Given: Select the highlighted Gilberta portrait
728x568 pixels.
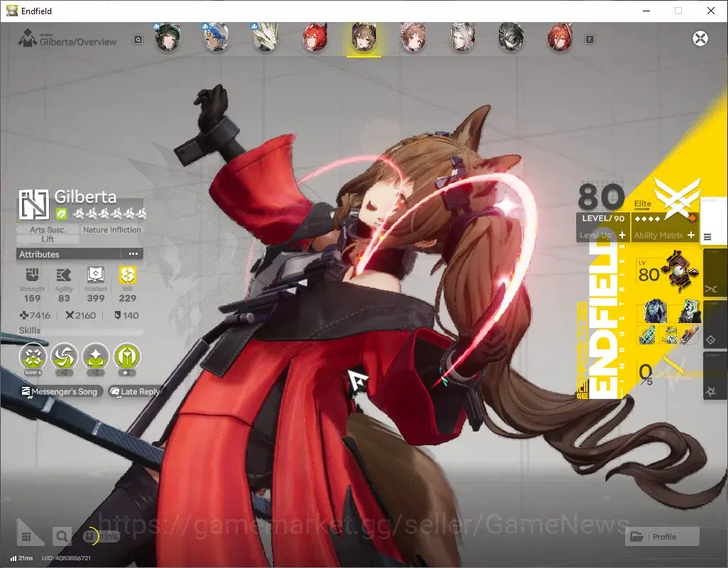Looking at the screenshot, I should coord(364,37).
